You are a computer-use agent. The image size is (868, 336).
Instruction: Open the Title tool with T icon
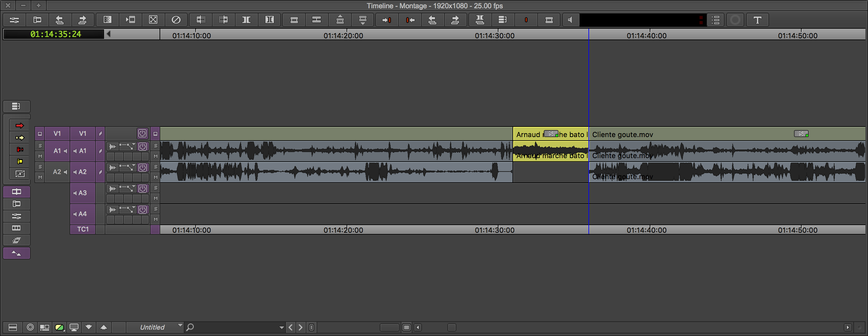(757, 20)
